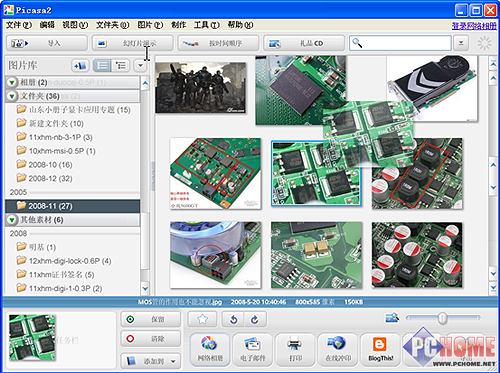Click the 保留 hold button
The height and width of the screenshot is (373, 500).
(151, 319)
